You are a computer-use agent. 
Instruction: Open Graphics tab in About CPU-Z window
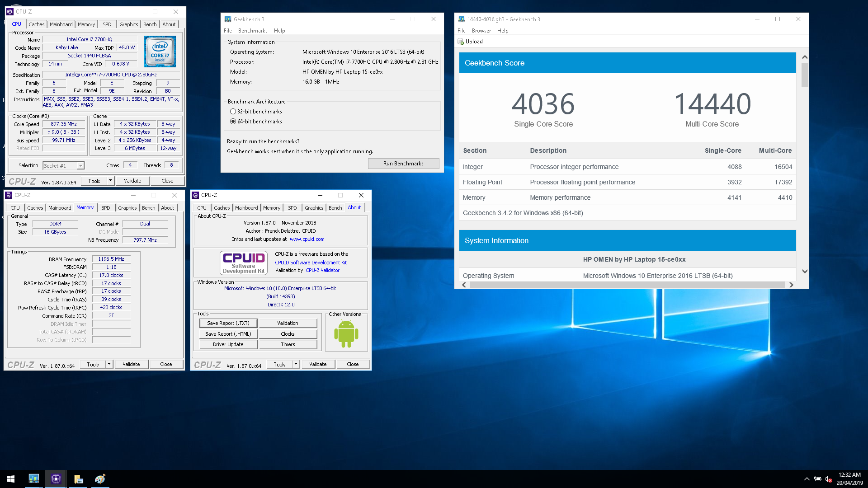click(314, 208)
